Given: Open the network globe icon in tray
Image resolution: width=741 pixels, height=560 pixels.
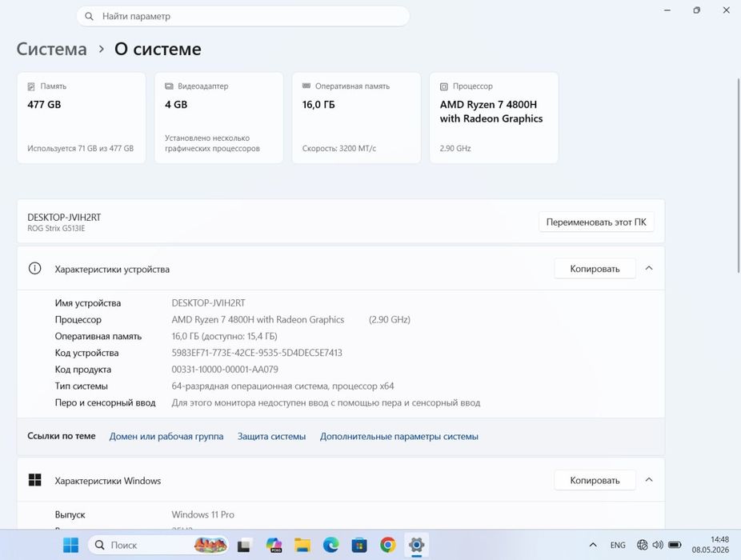Looking at the screenshot, I should coord(642,545).
